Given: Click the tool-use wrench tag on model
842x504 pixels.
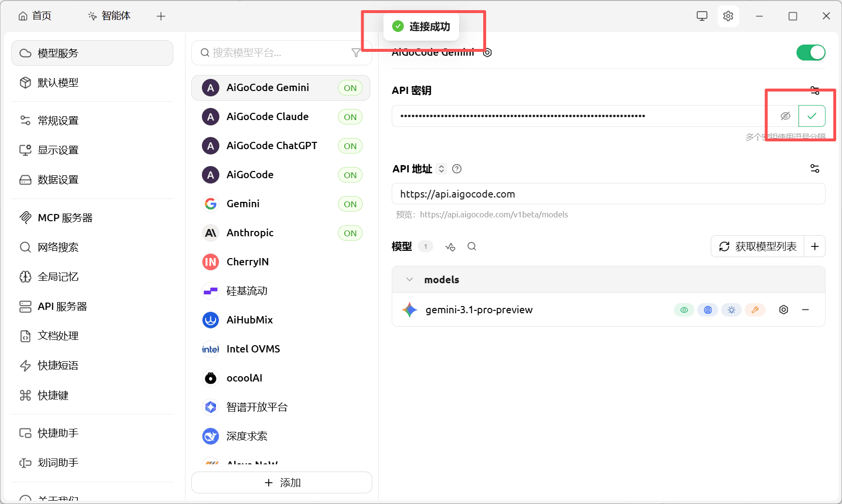Looking at the screenshot, I should click(x=755, y=310).
